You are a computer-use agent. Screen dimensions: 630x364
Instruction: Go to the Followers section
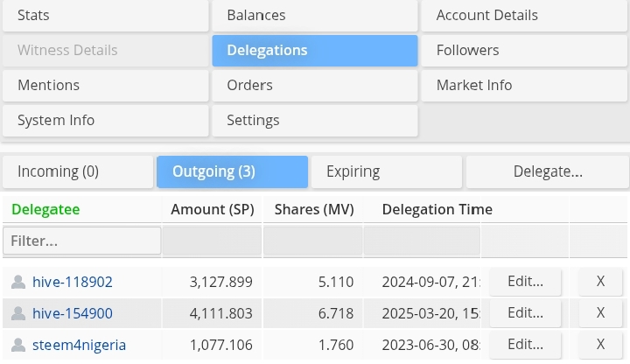524,51
